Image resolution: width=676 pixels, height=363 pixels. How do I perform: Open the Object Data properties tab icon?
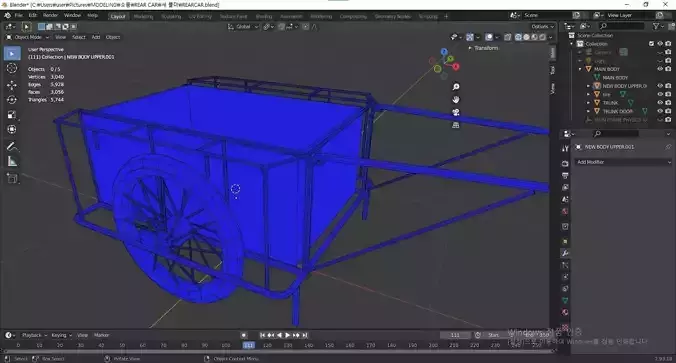tap(565, 300)
